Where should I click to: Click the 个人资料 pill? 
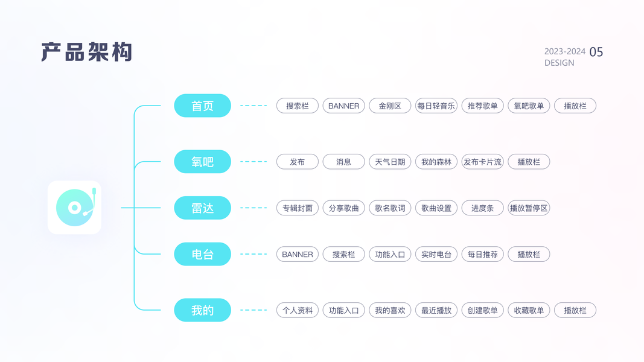298,310
